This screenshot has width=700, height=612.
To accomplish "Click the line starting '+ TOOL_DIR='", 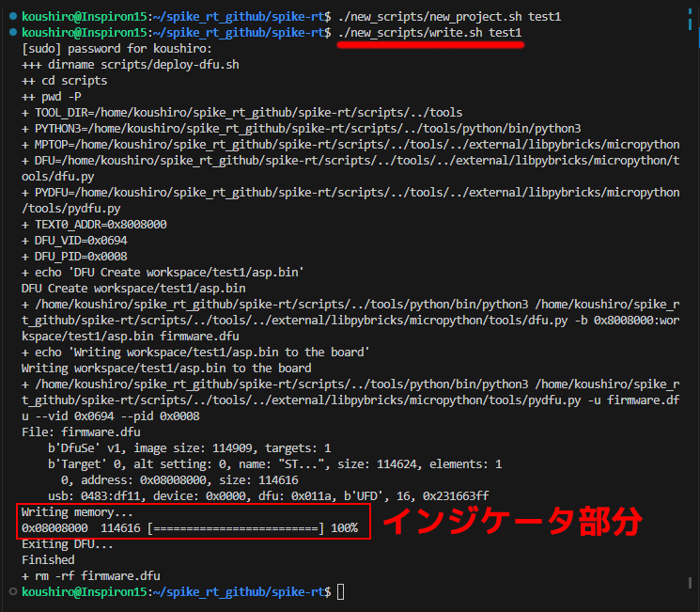I will [242, 113].
